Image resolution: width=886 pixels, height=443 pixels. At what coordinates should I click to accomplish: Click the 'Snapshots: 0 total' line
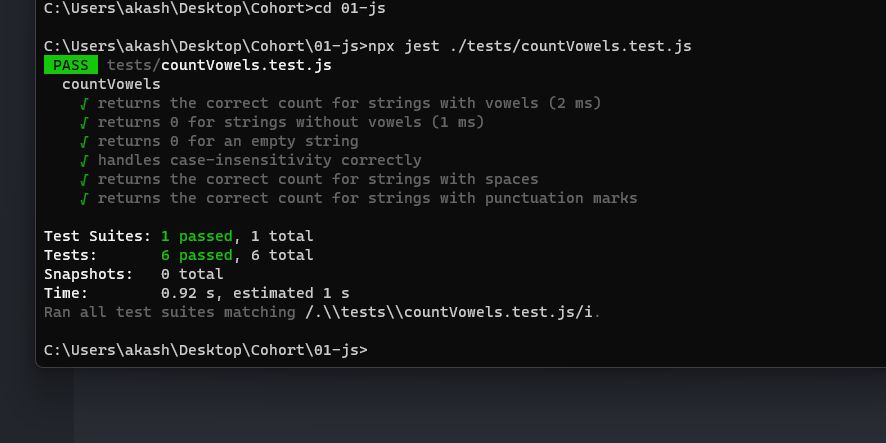pos(133,275)
